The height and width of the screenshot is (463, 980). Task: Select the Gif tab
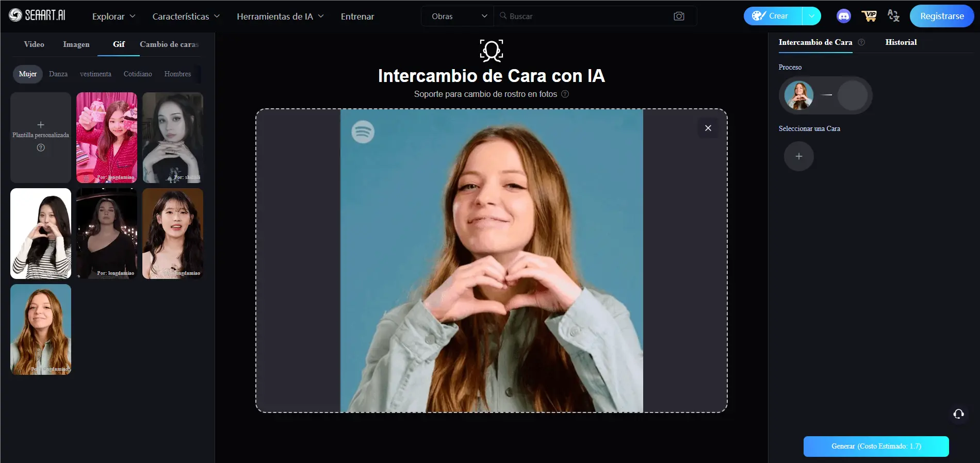(119, 44)
